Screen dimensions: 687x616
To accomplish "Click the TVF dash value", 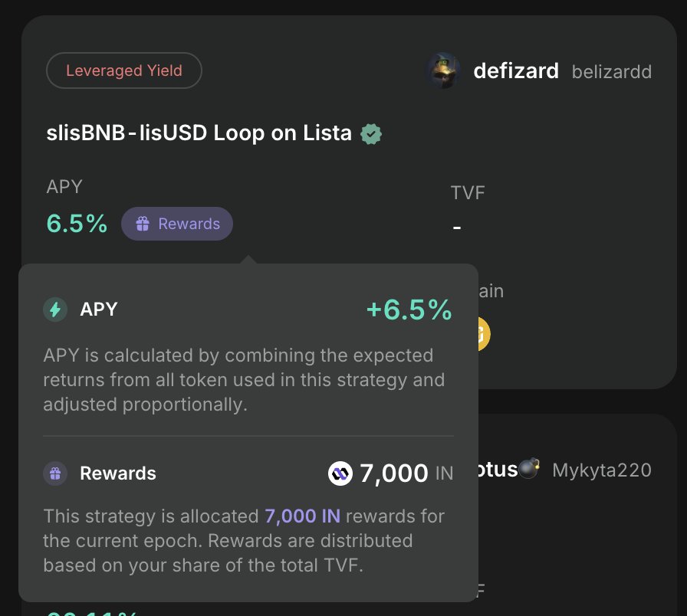I will 457,228.
